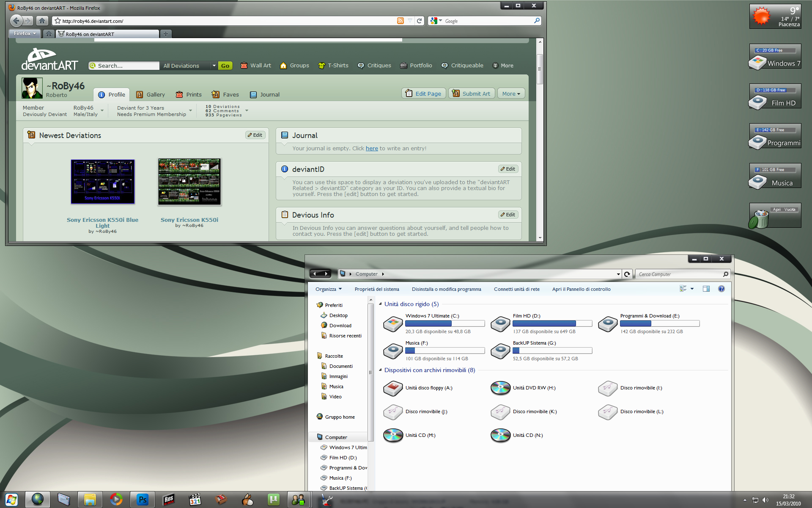
Task: Reload the page in Firefox
Action: 419,21
